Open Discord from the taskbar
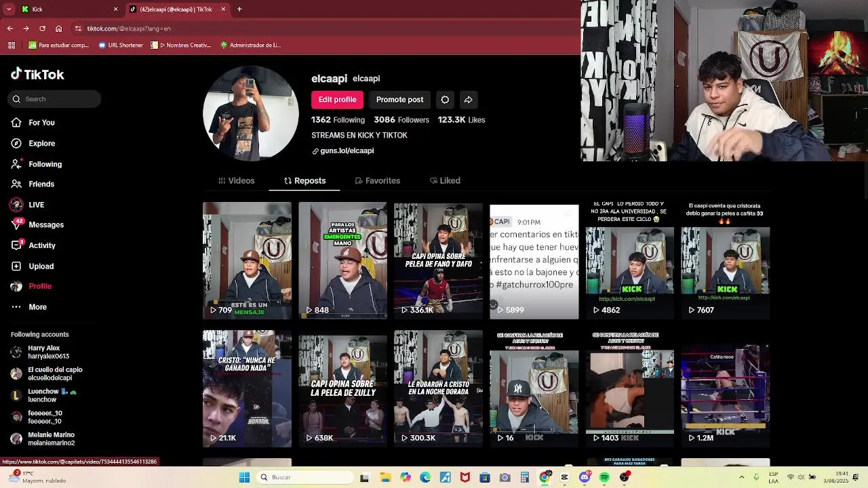Viewport: 868px width, 488px height. tap(585, 478)
